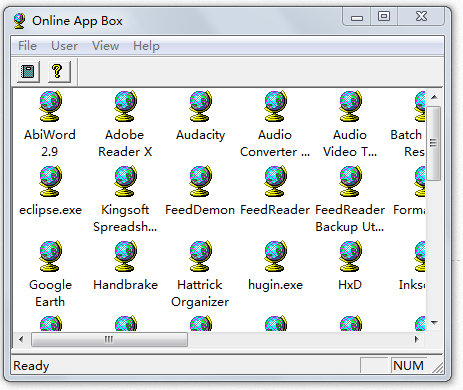The image size is (463, 390).
Task: Click the horizontal scrollbar right arrow
Action: (x=417, y=339)
